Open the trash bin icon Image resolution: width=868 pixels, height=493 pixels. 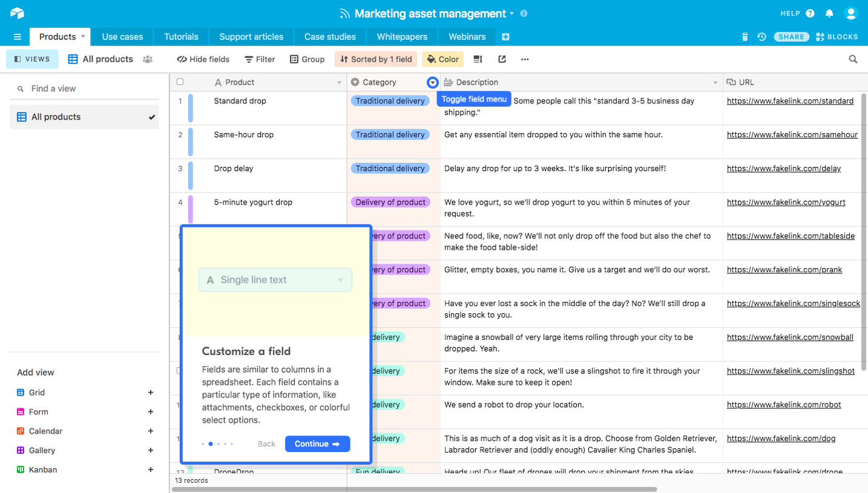point(745,37)
